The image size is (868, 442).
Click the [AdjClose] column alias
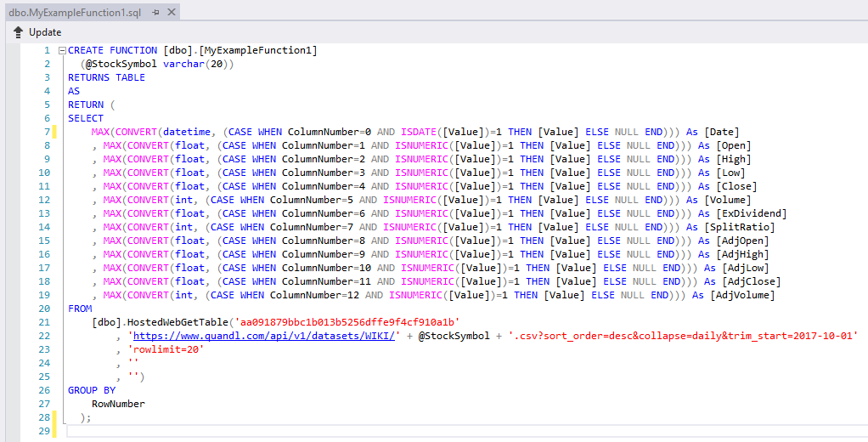[751, 281]
